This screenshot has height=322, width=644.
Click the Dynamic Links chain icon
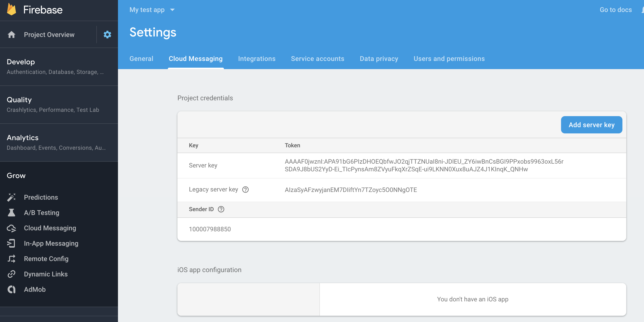click(12, 274)
